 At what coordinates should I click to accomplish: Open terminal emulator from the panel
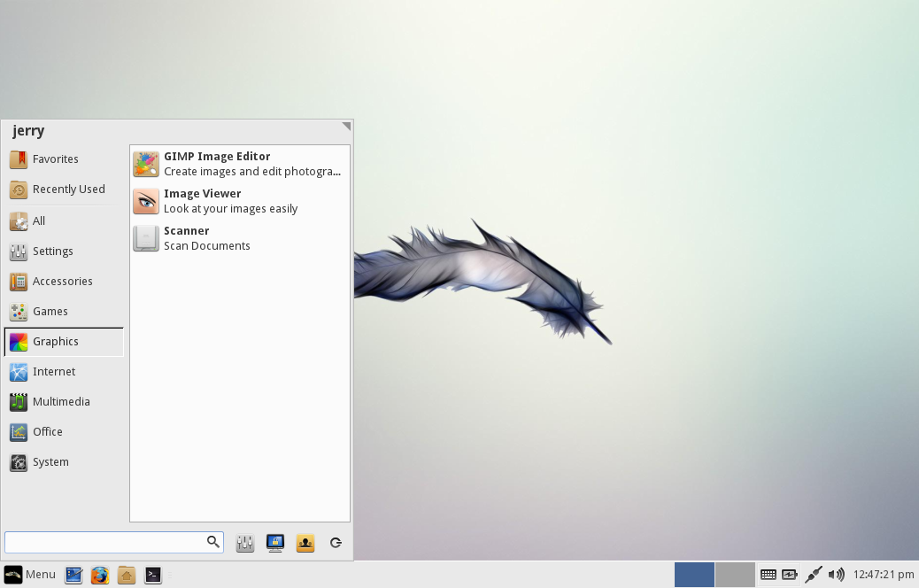[x=153, y=575]
